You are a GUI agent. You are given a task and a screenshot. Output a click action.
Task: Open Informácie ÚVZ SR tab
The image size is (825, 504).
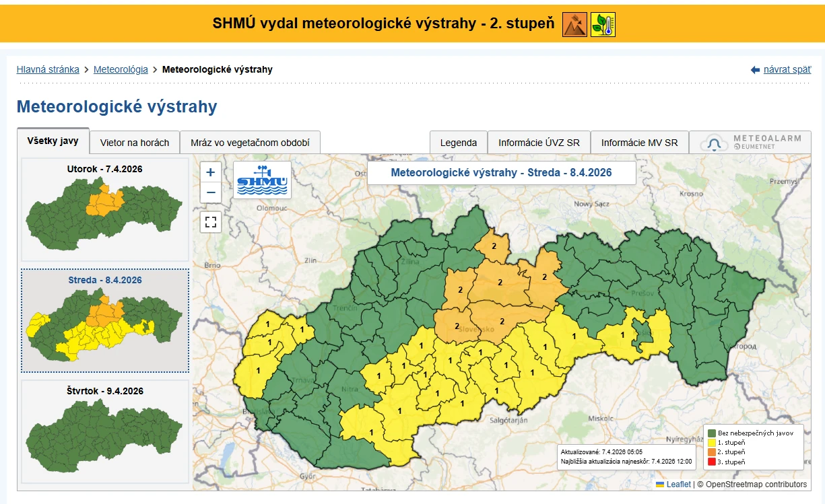539,143
